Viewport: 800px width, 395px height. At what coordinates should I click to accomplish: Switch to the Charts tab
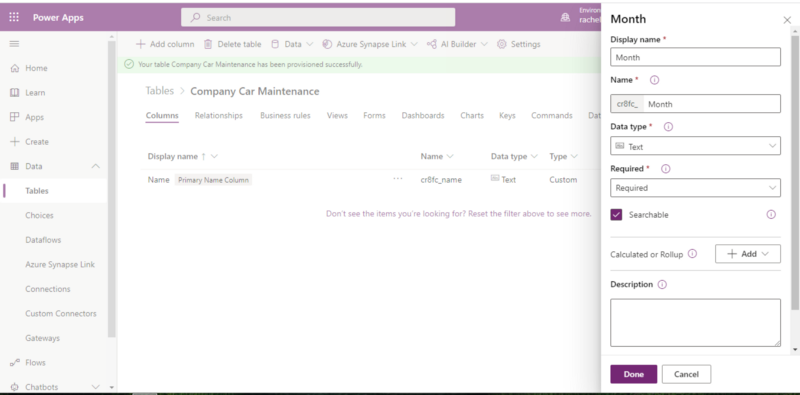(x=472, y=115)
